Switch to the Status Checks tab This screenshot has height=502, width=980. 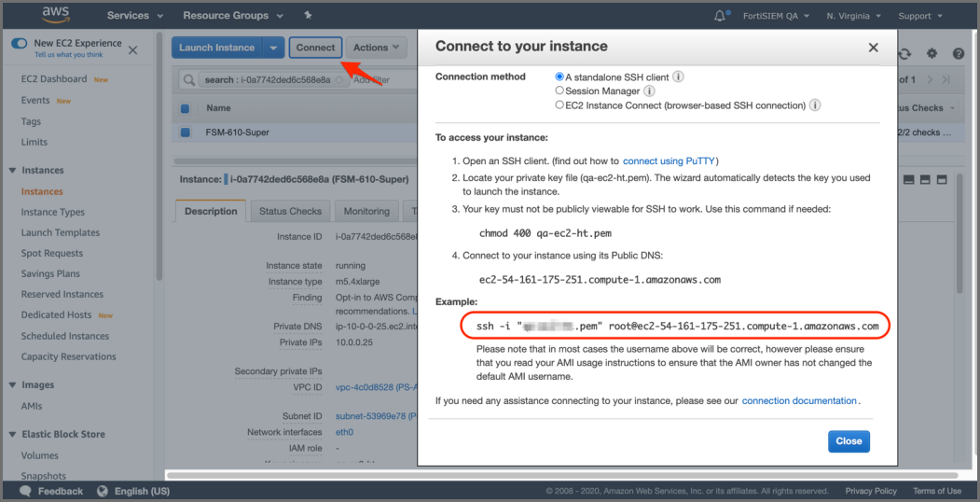290,211
